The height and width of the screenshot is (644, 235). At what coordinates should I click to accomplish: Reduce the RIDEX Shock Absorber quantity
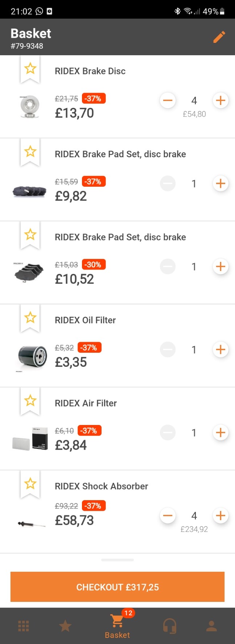click(x=168, y=515)
